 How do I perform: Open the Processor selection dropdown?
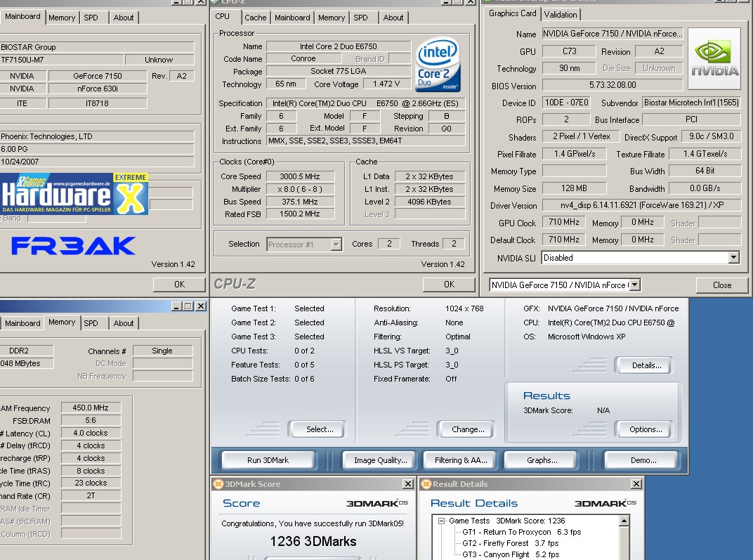336,245
